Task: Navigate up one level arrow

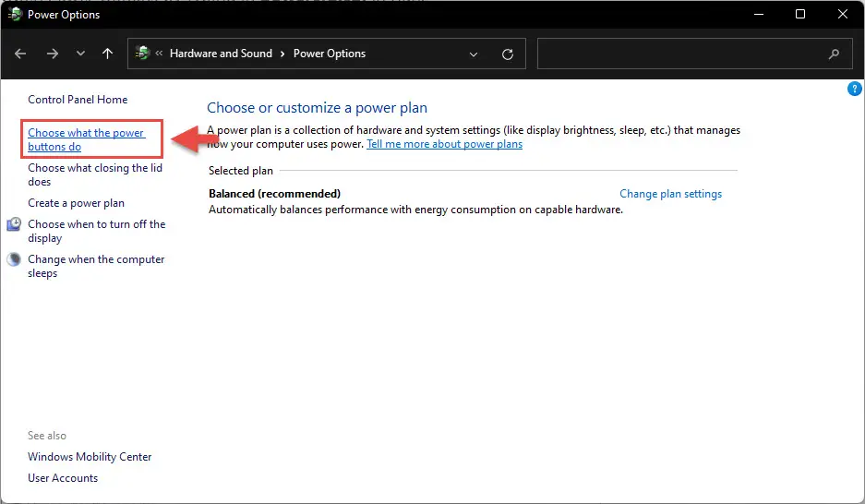Action: click(x=108, y=54)
